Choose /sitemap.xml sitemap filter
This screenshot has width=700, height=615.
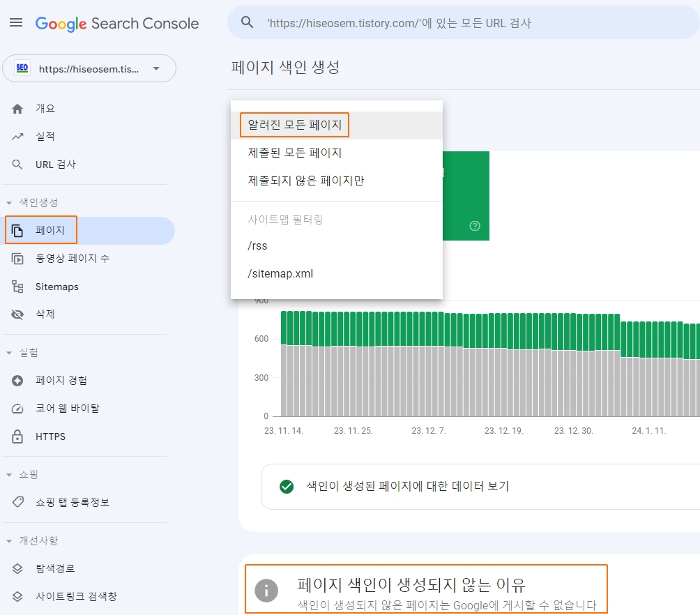tap(280, 273)
